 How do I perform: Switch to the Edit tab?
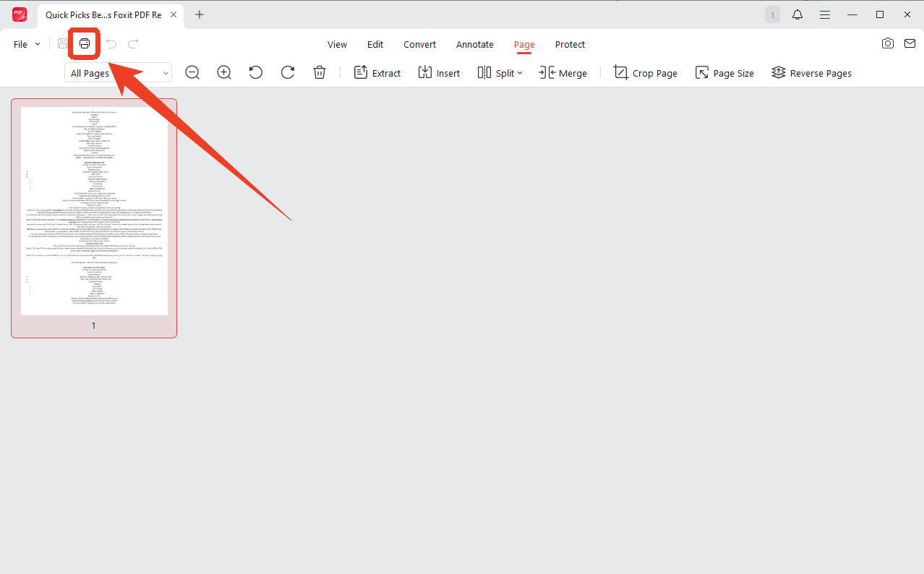point(375,44)
